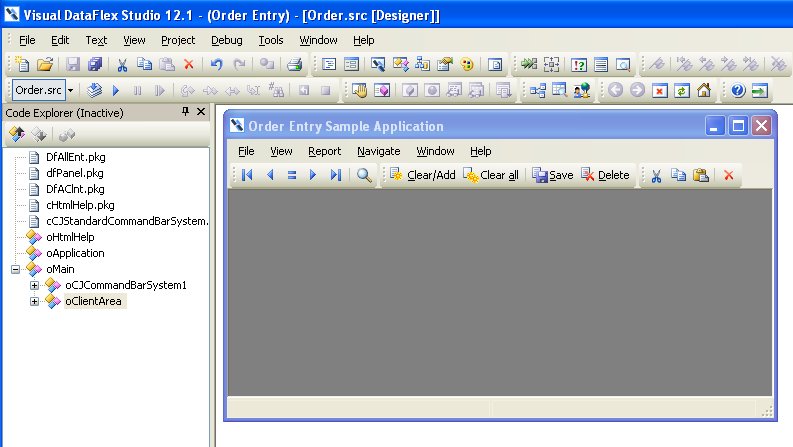Click the green Refresh icon in browser toolbar
The width and height of the screenshot is (793, 447).
tap(682, 91)
